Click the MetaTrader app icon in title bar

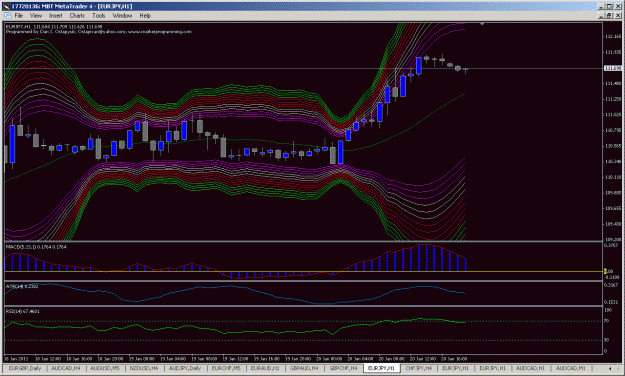point(6,6)
